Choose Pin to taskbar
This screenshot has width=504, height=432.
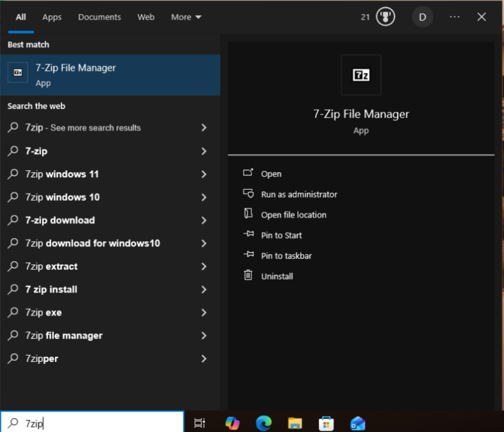[x=286, y=256]
